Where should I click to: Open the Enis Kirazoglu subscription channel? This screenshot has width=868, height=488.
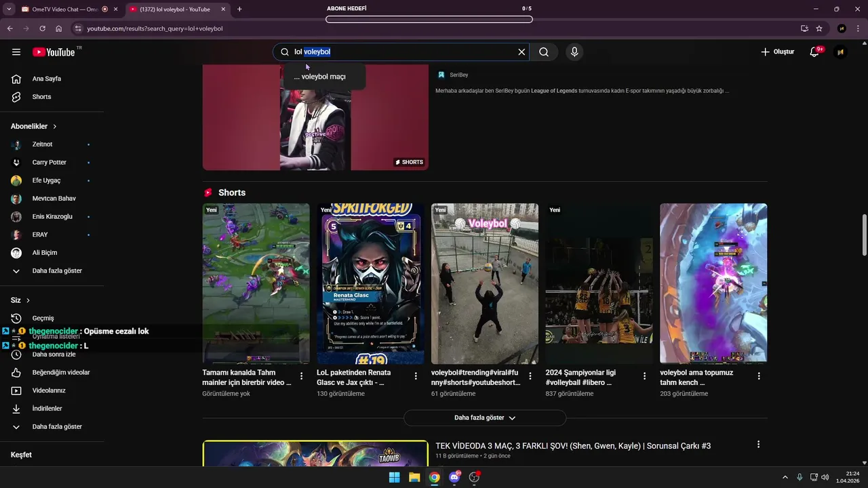click(52, 217)
